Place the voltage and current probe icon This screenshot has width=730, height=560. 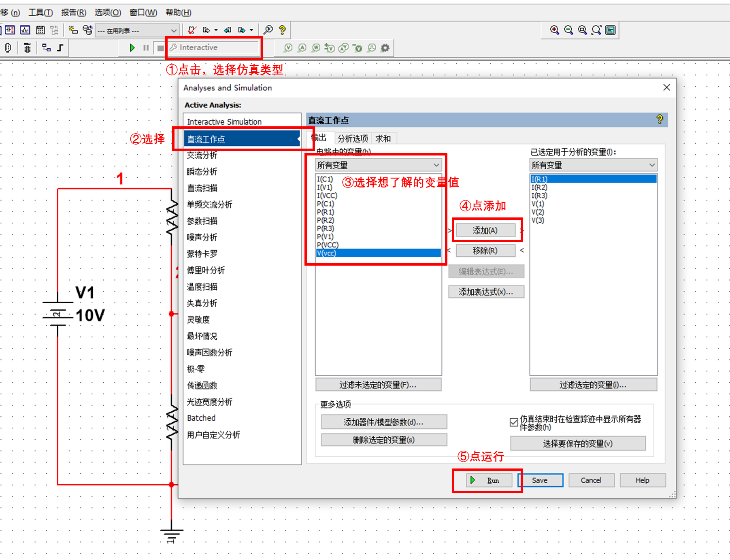click(x=343, y=48)
